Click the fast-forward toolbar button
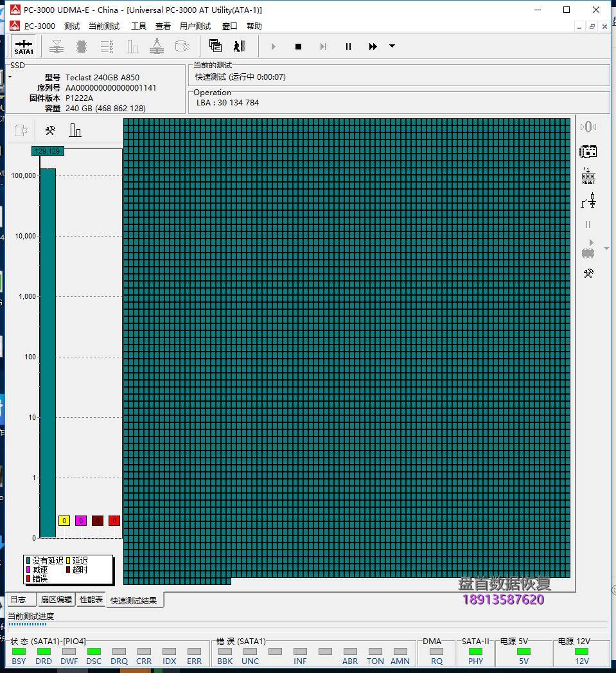The width and height of the screenshot is (616, 673). tap(373, 46)
